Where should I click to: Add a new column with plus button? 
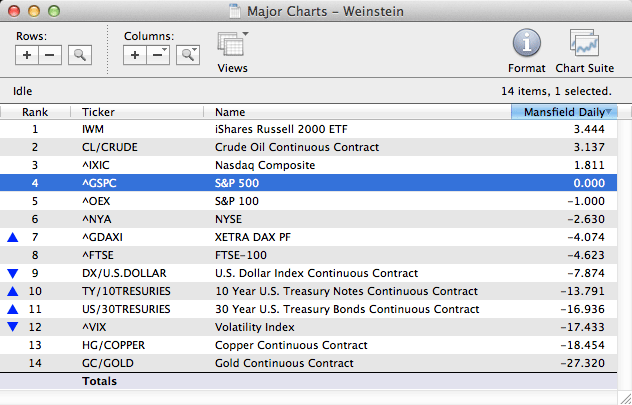(x=135, y=54)
